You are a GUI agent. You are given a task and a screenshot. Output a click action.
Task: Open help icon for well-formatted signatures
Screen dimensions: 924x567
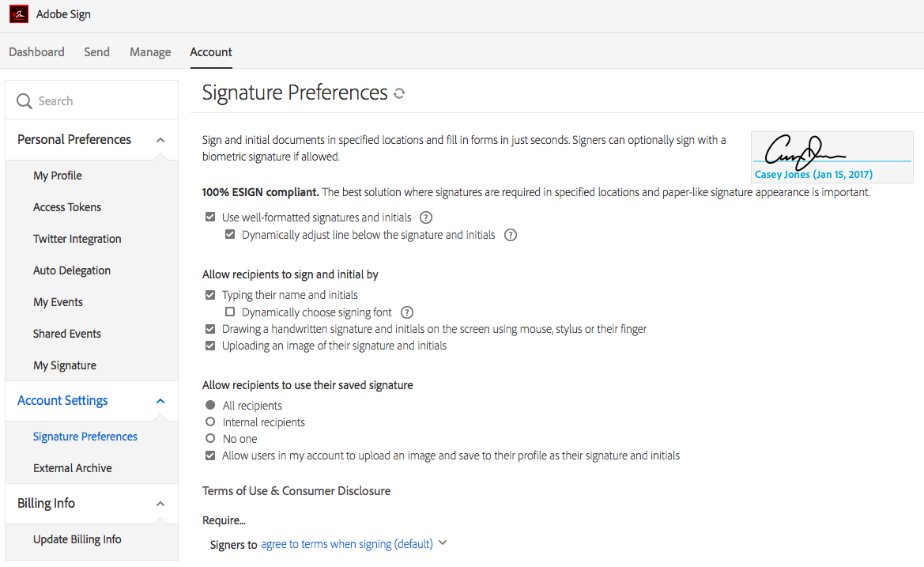pos(426,217)
